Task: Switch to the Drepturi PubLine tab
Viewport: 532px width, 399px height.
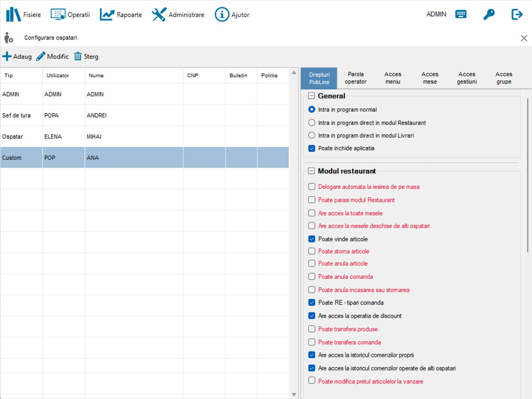Action: 319,78
